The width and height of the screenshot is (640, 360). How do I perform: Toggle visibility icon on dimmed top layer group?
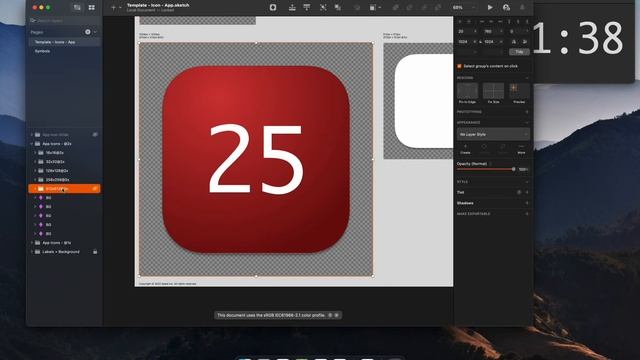tap(95, 135)
